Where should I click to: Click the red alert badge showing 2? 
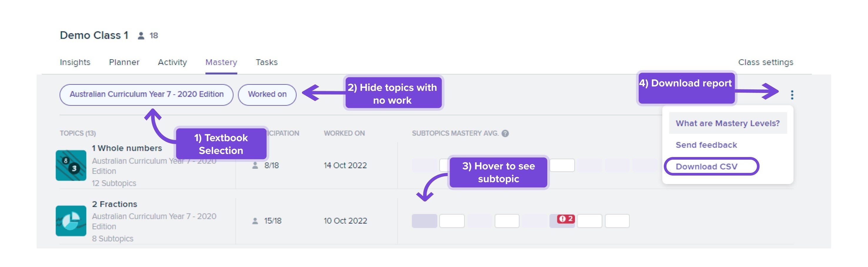(566, 218)
